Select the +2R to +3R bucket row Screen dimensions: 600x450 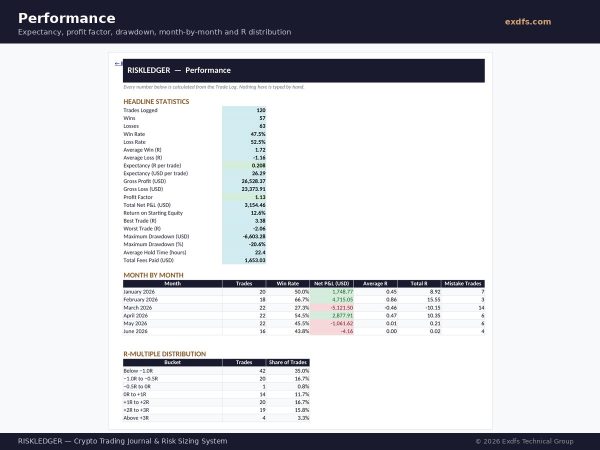pyautogui.click(x=216, y=410)
